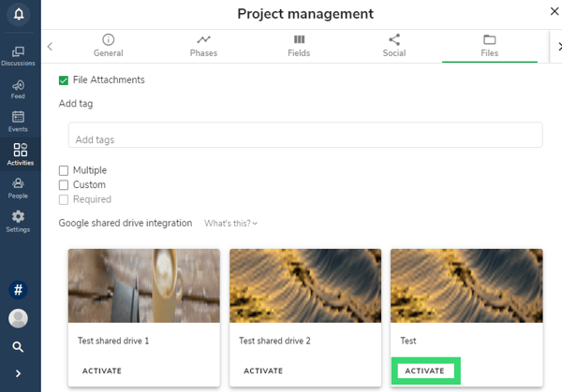Viewport: 562px width, 392px height.
Task: Click the Test shared drive 2 image
Action: coord(305,285)
